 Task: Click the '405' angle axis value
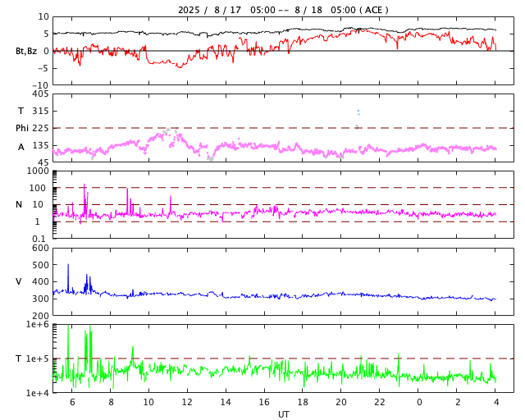coord(40,94)
